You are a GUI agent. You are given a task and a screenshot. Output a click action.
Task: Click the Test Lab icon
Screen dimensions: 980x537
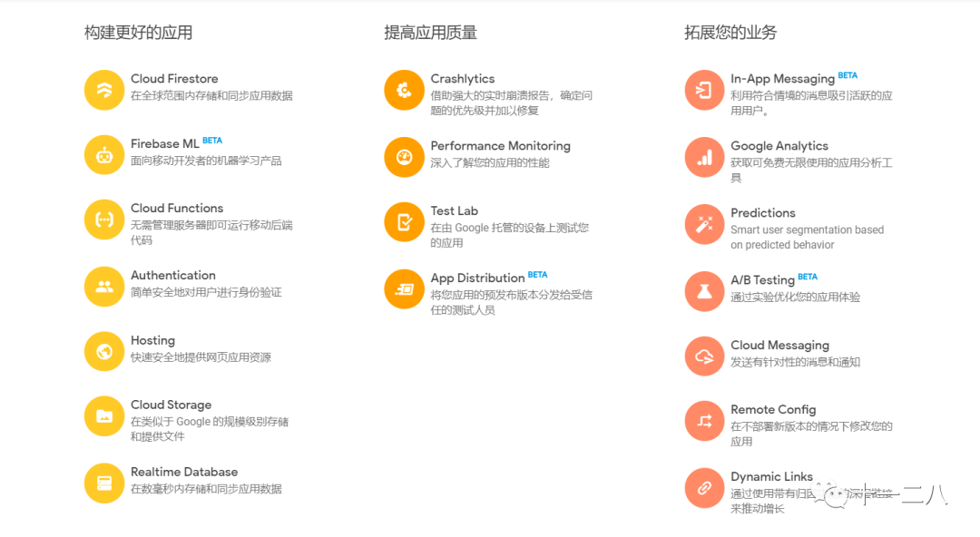403,221
